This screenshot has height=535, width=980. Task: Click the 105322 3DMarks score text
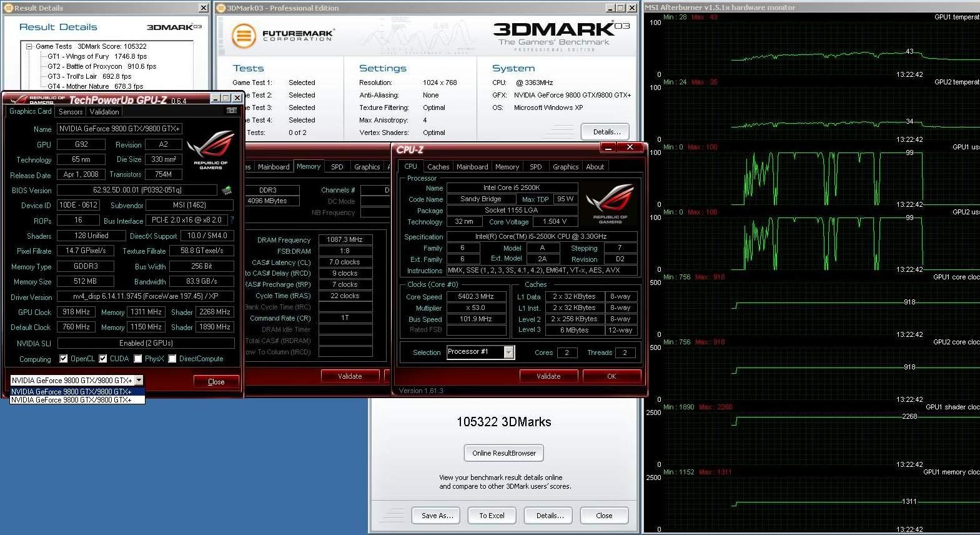[x=504, y=422]
